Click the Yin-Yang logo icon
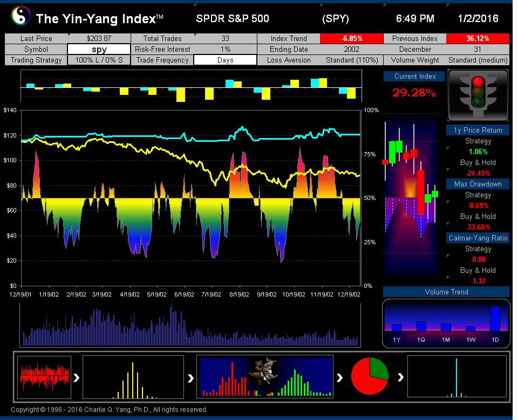The width and height of the screenshot is (518, 420). pyautogui.click(x=20, y=16)
